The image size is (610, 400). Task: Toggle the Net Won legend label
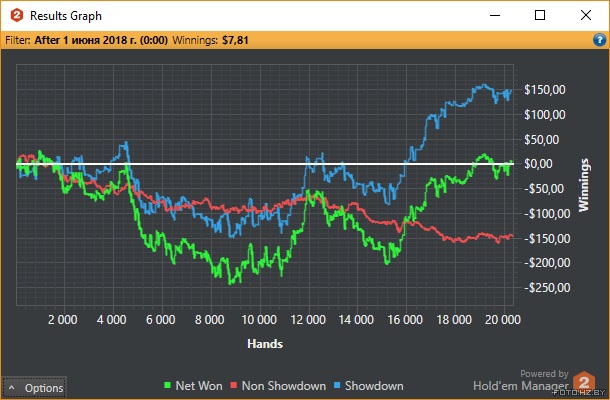tap(198, 385)
